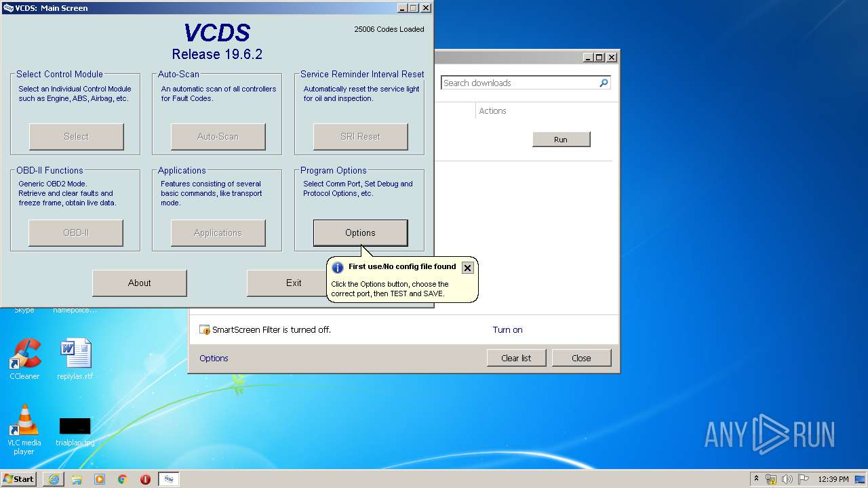Viewport: 868px width, 488px height.
Task: Open the Action Center flag icon
Action: 804,479
